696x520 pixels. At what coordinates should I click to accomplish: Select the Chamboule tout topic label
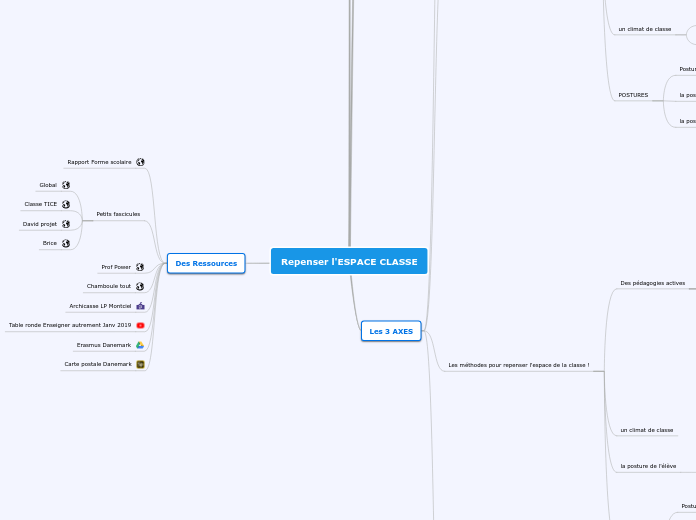click(109, 286)
